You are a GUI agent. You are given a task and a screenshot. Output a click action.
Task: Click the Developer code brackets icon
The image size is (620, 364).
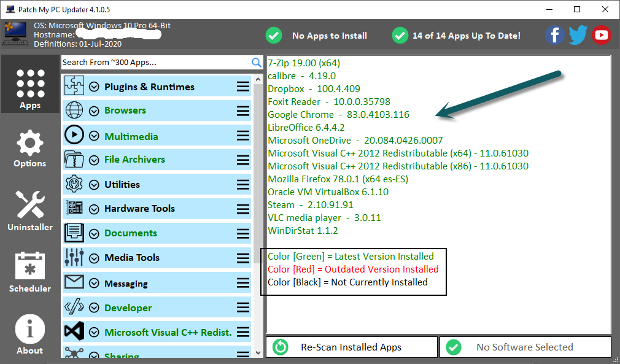(x=74, y=307)
